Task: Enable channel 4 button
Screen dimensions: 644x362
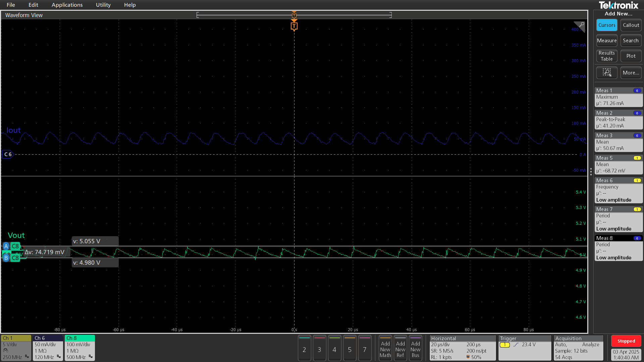Action: [334, 349]
